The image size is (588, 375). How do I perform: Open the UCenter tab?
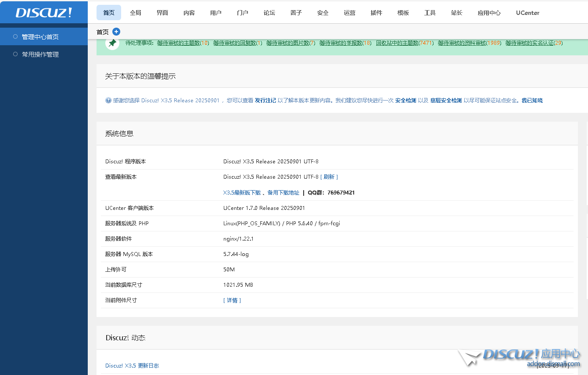click(x=527, y=13)
